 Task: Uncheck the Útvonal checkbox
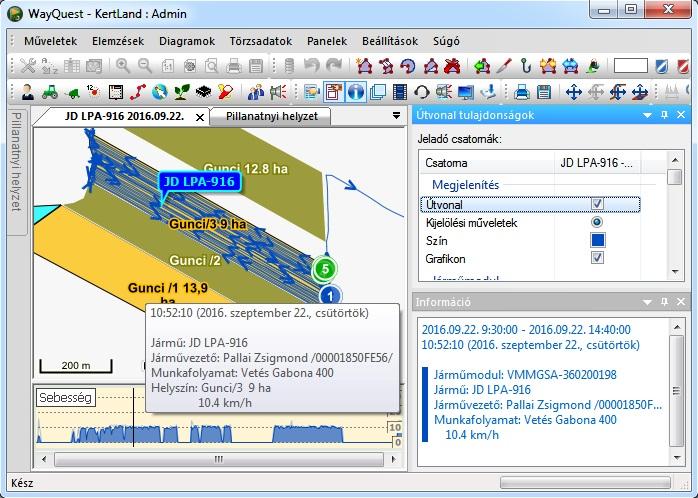click(597, 204)
